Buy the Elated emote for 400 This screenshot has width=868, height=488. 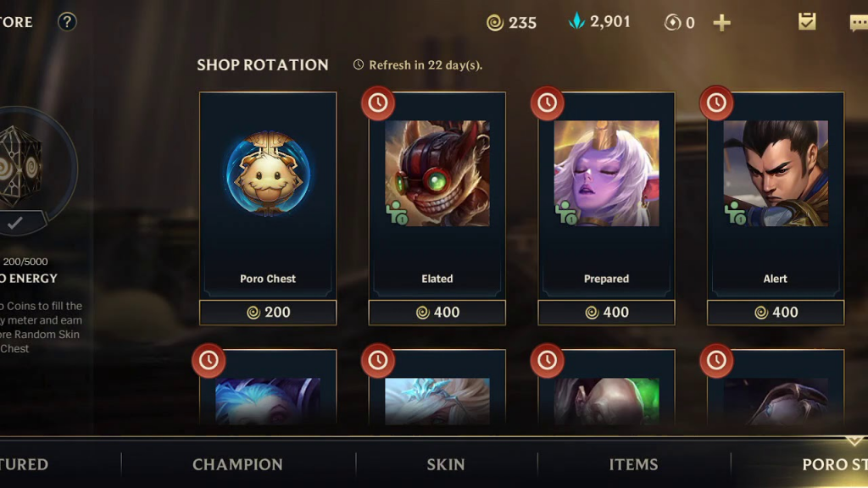coord(437,313)
